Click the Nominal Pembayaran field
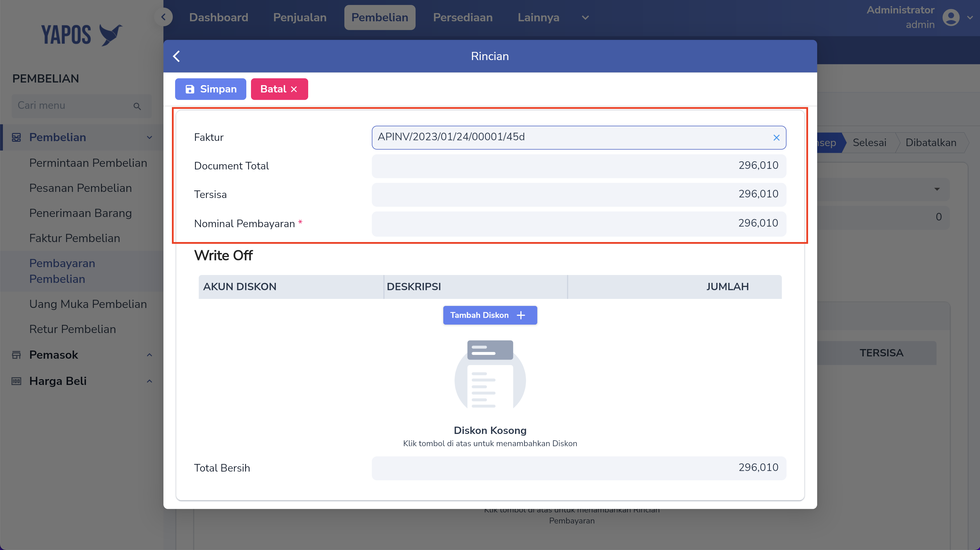The image size is (980, 550). coord(579,223)
